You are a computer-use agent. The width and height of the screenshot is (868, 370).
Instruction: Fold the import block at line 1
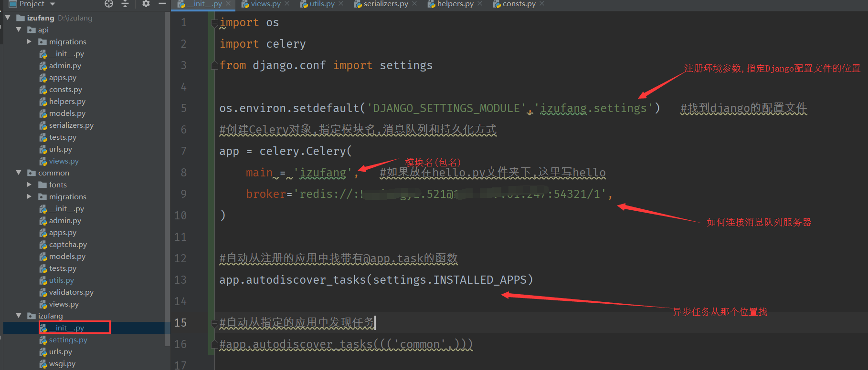pos(215,22)
